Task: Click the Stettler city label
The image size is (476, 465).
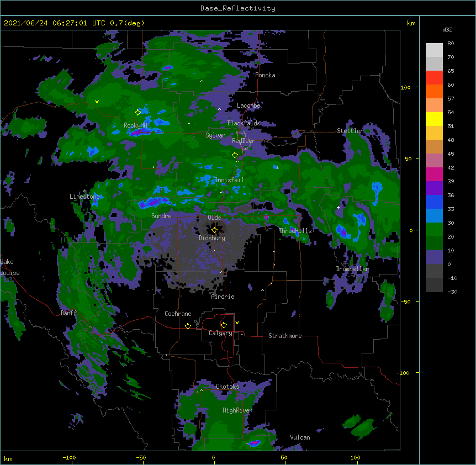Action: pos(350,131)
